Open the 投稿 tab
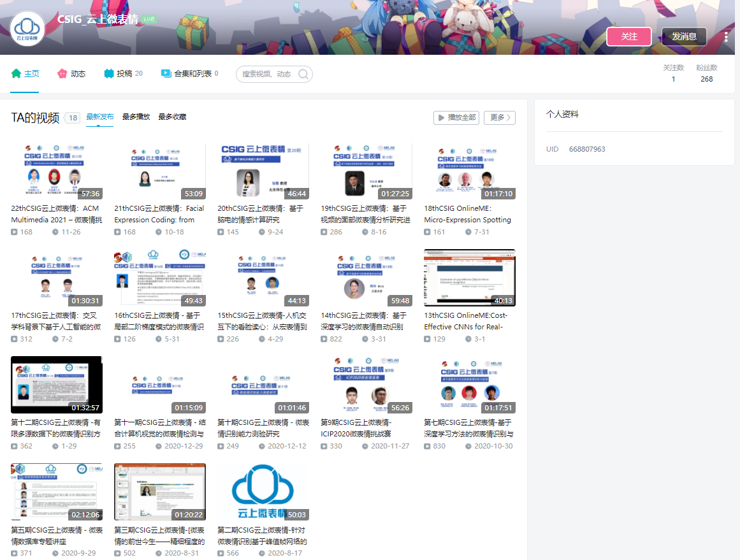This screenshot has width=740, height=560. 124,74
